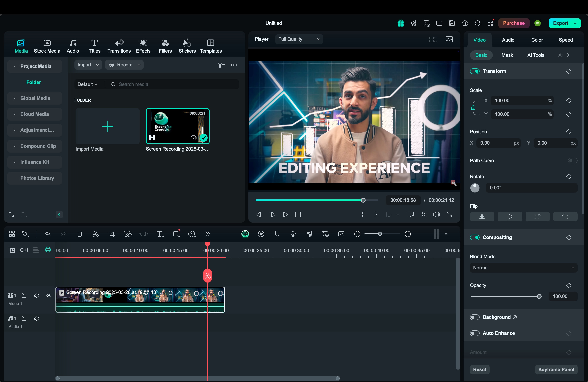The image size is (588, 382).
Task: Disable the Transform toggle
Action: point(475,71)
